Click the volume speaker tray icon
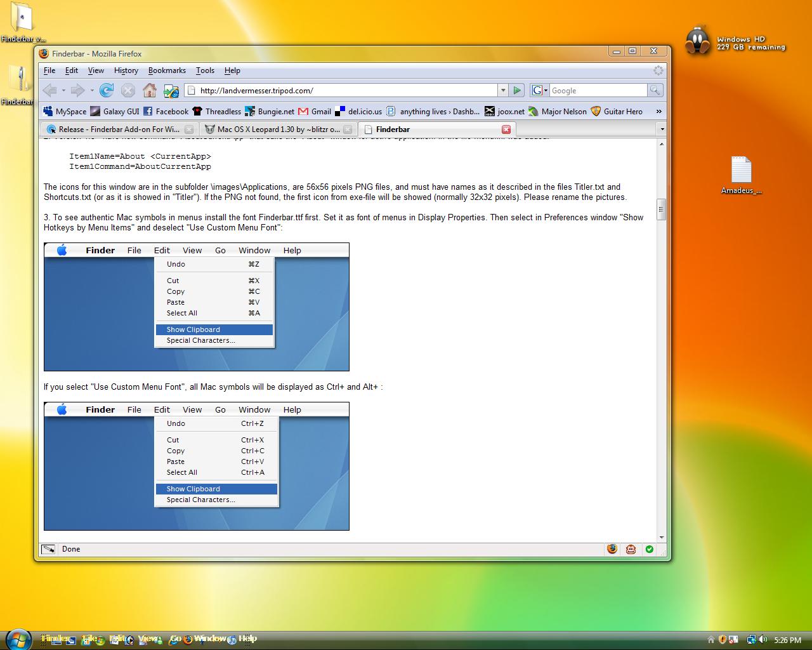This screenshot has height=650, width=812. pos(763,640)
